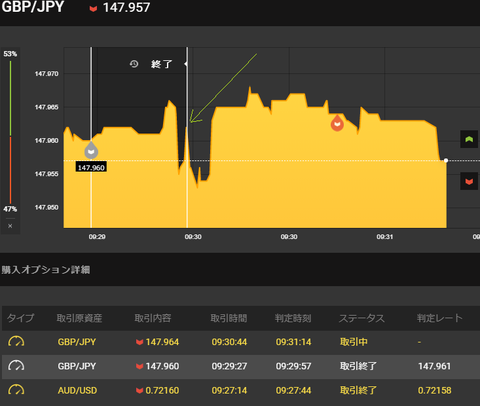This screenshot has height=406, width=480.
Task: Select the gray entry marker at 147.960
Action: point(91,150)
